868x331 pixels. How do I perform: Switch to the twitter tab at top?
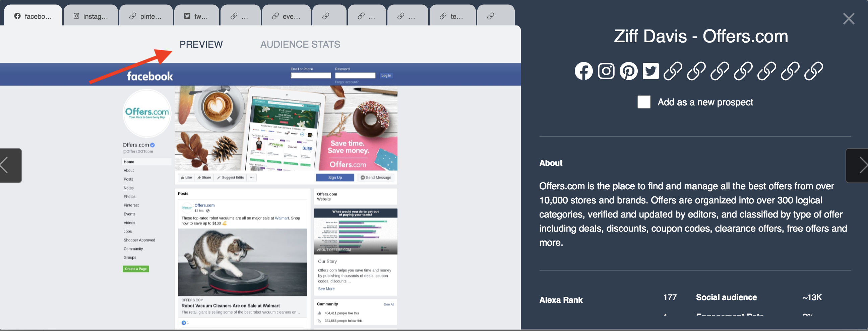coord(196,16)
